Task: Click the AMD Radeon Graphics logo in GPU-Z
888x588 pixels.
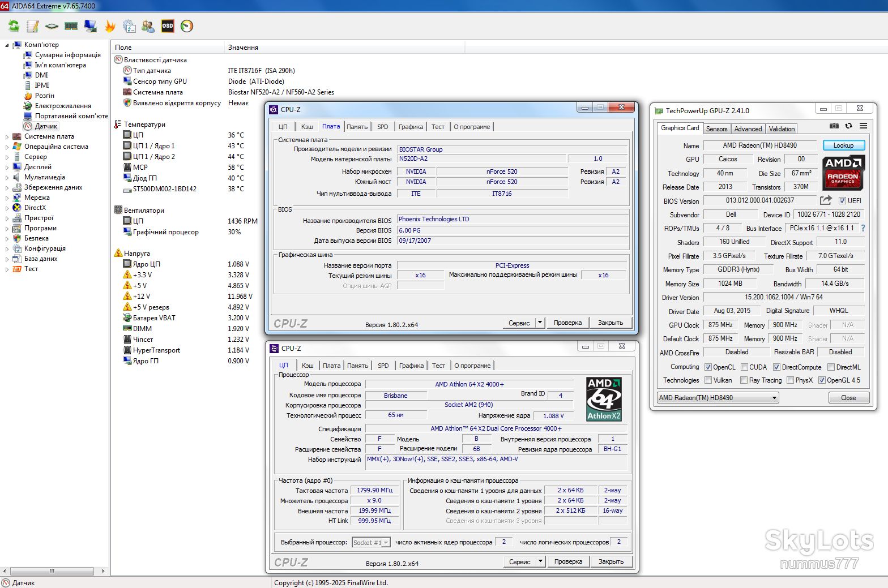Action: pyautogui.click(x=843, y=173)
